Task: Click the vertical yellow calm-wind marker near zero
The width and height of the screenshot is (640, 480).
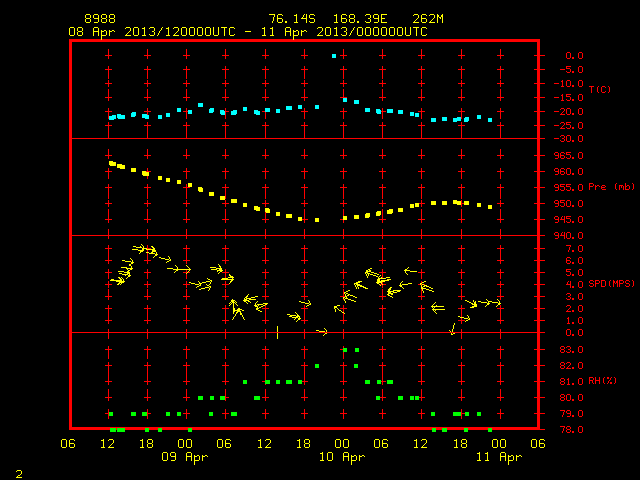Action: click(278, 332)
